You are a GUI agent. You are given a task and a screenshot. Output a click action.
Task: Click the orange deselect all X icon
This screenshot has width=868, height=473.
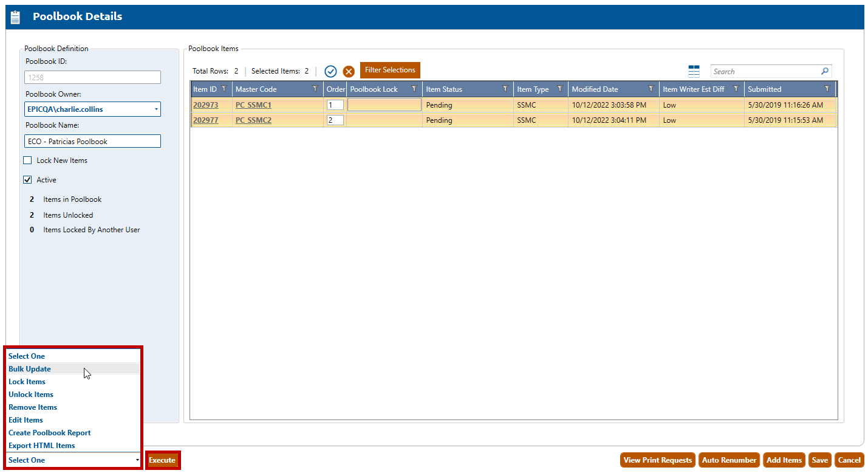coord(349,71)
